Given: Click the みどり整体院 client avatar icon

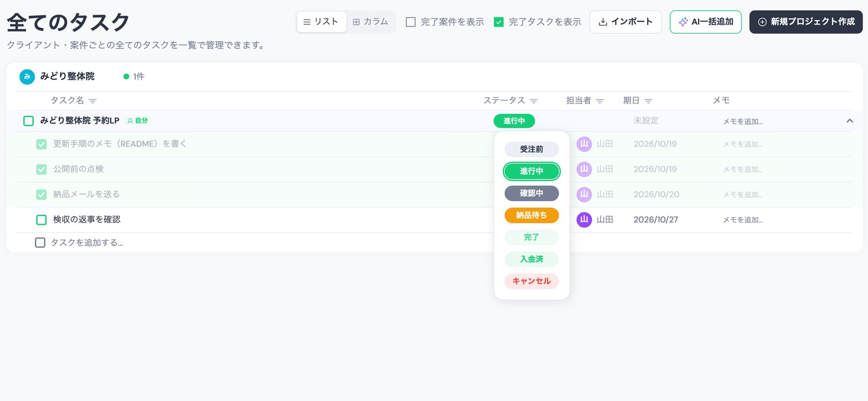Looking at the screenshot, I should click(27, 77).
